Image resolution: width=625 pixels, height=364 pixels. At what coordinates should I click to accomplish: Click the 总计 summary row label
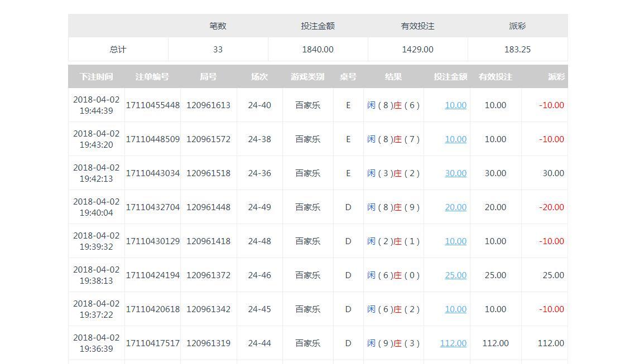[118, 50]
